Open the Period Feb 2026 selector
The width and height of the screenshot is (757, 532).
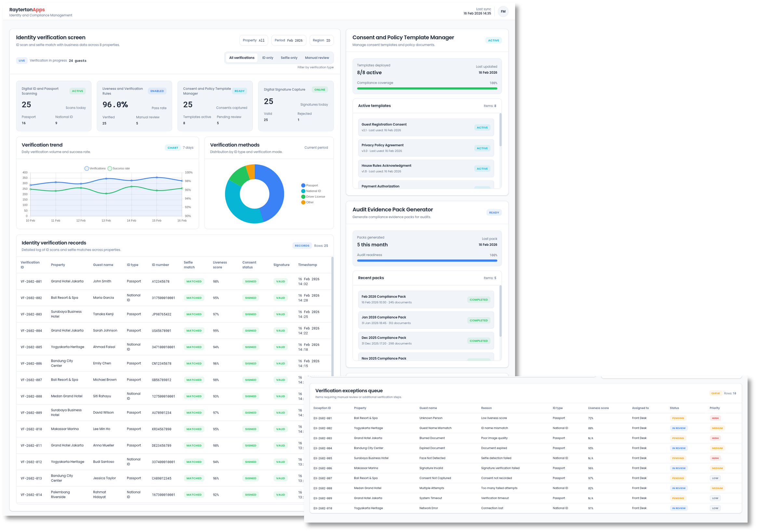288,40
